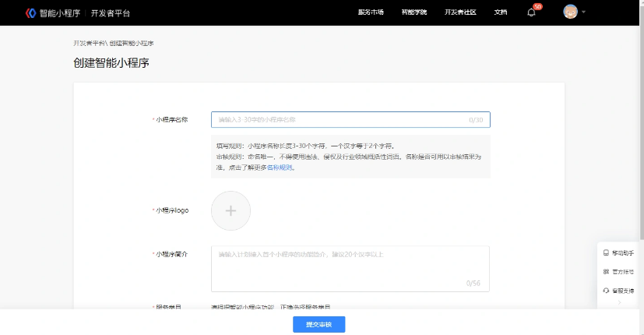Open 服务市场 in top navigation

tap(371, 12)
